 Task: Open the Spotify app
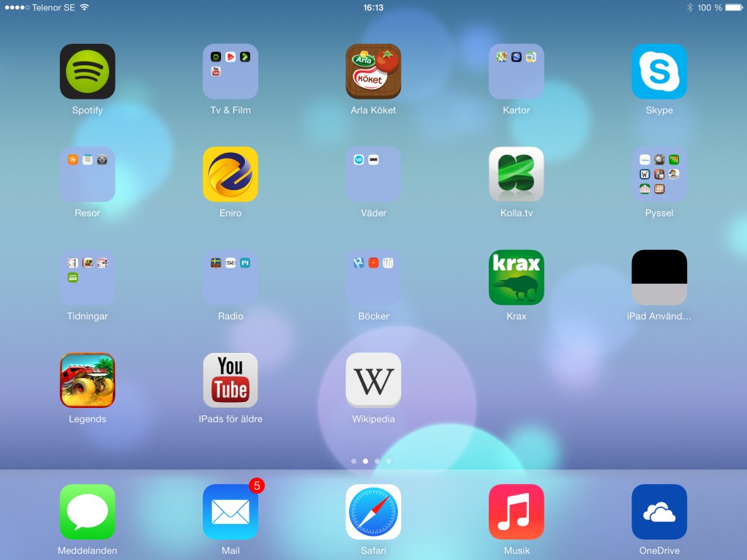(x=87, y=72)
